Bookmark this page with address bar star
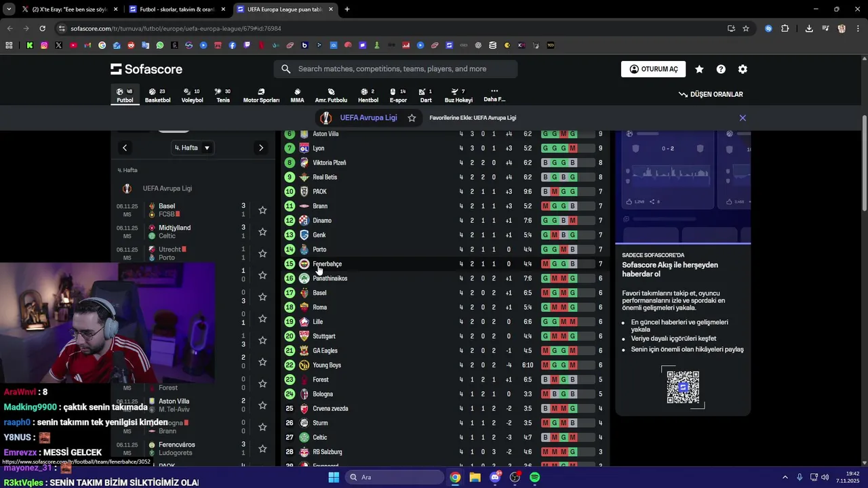Viewport: 868px width, 488px height. pyautogui.click(x=746, y=28)
